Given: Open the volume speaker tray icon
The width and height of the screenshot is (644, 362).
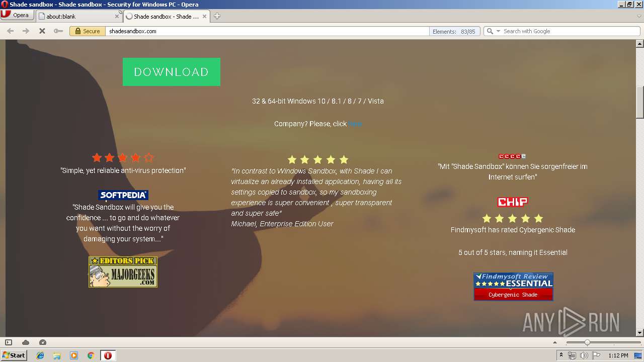Looking at the screenshot, I should 584,355.
